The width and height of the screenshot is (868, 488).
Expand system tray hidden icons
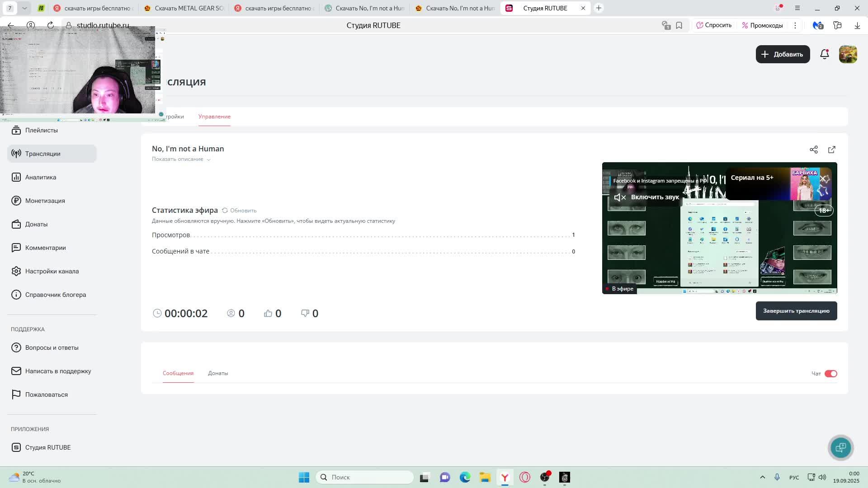[x=762, y=477]
